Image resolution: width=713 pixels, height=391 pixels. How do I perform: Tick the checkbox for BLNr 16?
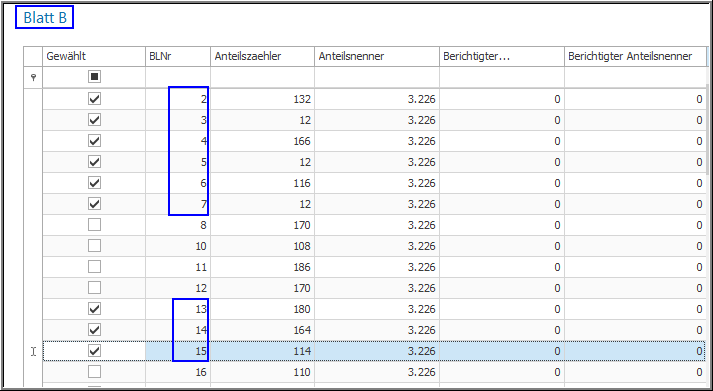point(94,372)
